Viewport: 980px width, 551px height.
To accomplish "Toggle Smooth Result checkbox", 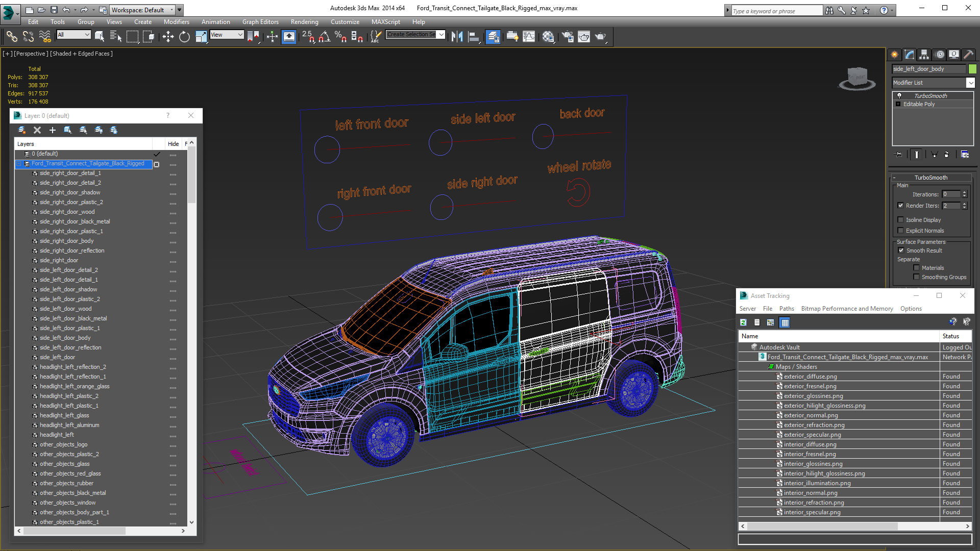I will tap(901, 251).
